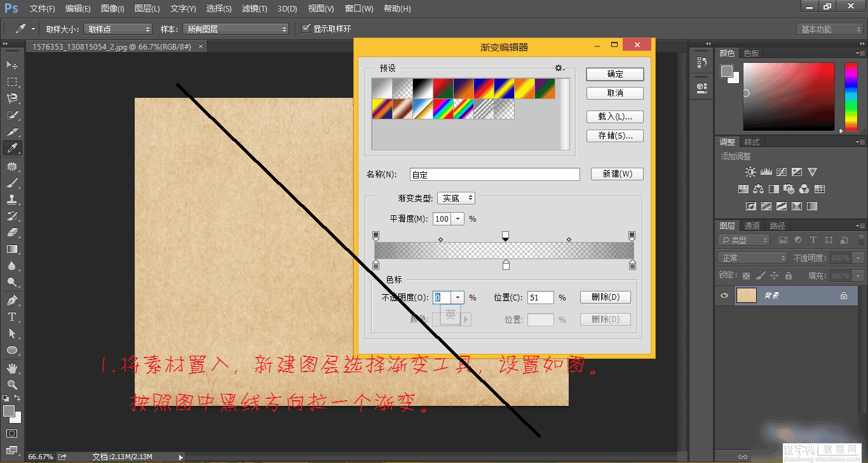868x463 pixels.
Task: Select the Dodge tool
Action: (12, 282)
